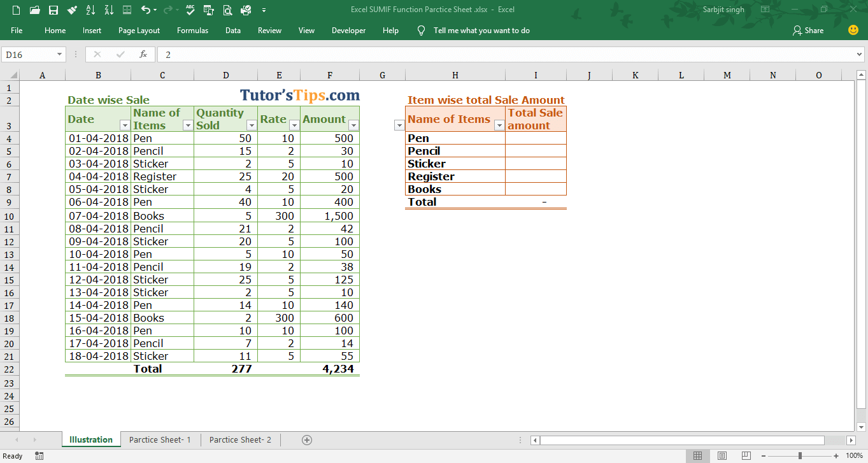
Task: Click the zoom slider handle
Action: click(800, 456)
